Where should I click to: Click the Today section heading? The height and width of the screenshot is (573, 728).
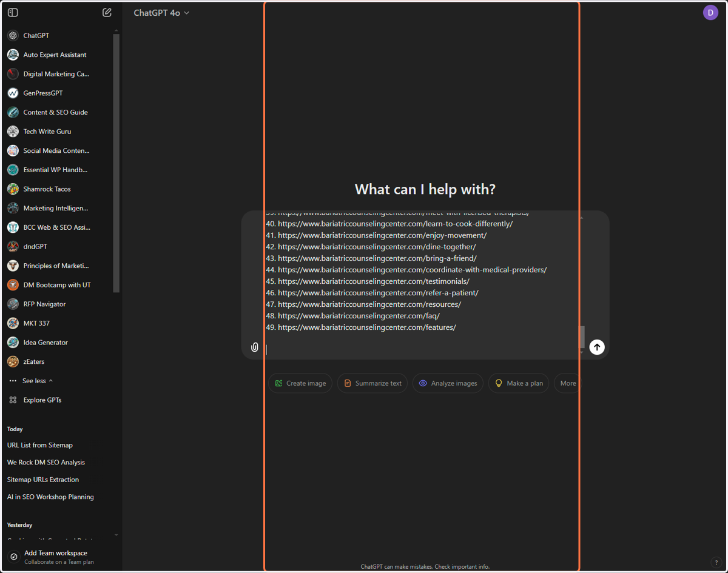(15, 429)
